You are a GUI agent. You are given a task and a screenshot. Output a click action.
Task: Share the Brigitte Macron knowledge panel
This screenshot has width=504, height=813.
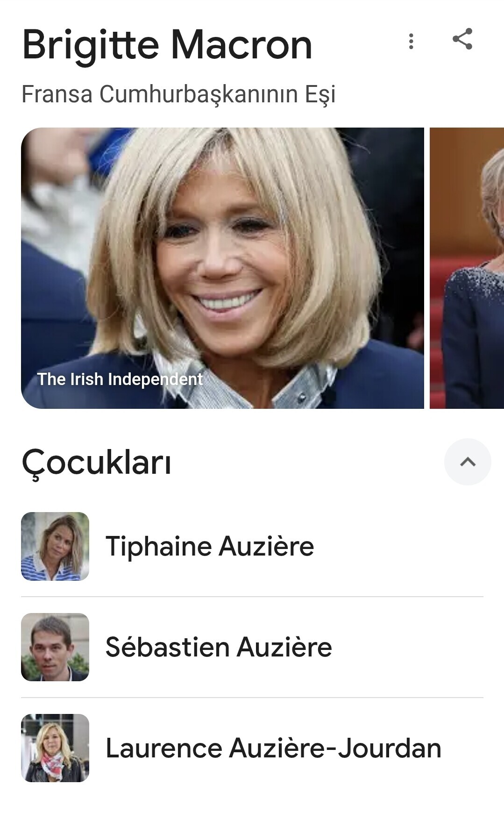coord(462,39)
